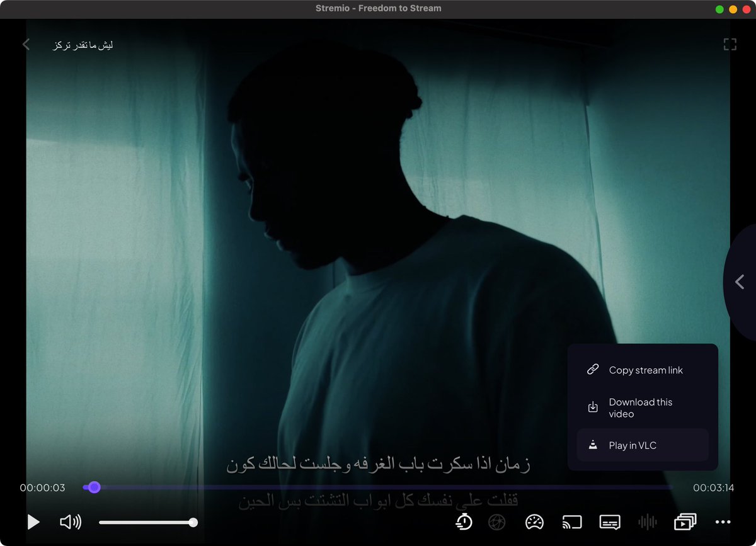The width and height of the screenshot is (756, 546).
Task: Enter fullscreen mode
Action: point(730,44)
